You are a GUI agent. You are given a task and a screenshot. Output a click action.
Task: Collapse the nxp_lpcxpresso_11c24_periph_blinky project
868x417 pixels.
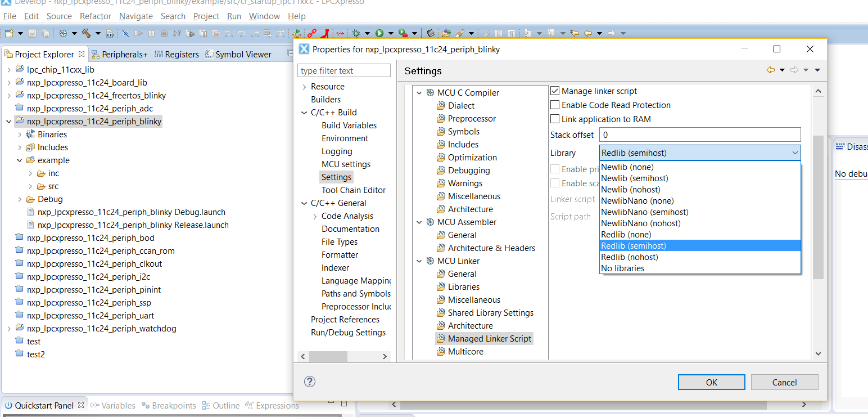click(9, 122)
